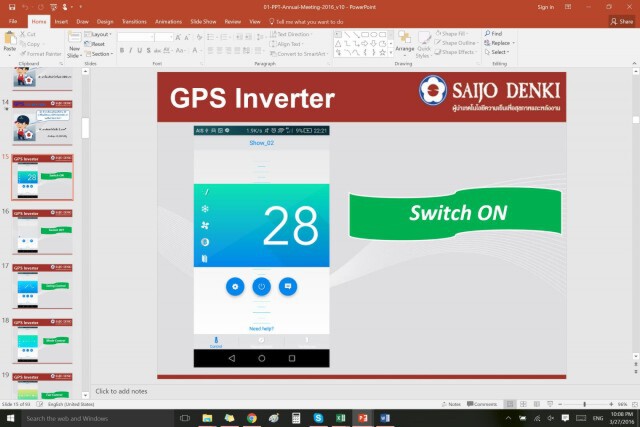Screen dimensions: 640x427
Task: Toggle Strikethrough (abc) in Font group
Action: 157,51
